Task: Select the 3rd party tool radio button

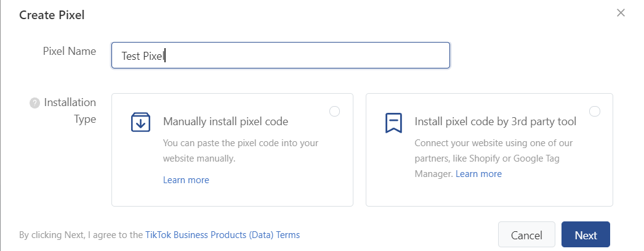Action: click(x=595, y=112)
